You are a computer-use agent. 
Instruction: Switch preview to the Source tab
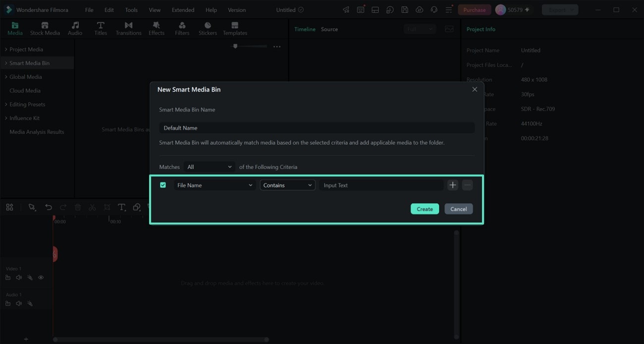tap(329, 29)
